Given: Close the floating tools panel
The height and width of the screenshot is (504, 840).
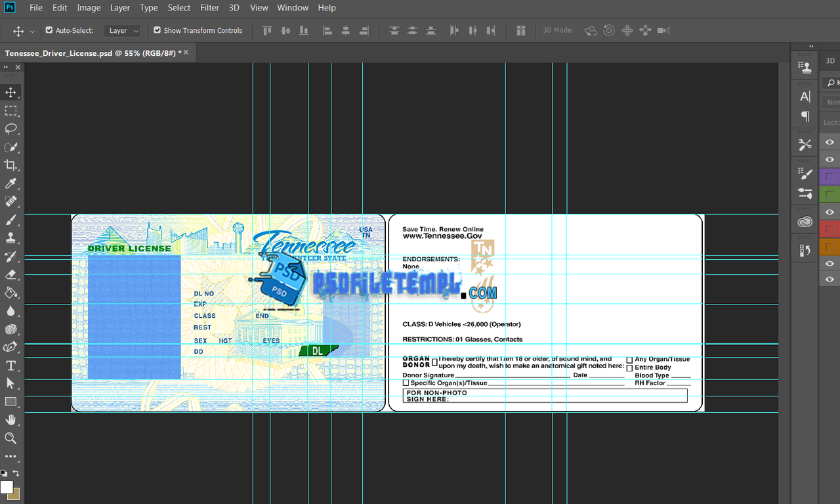Looking at the screenshot, I should click(18, 67).
